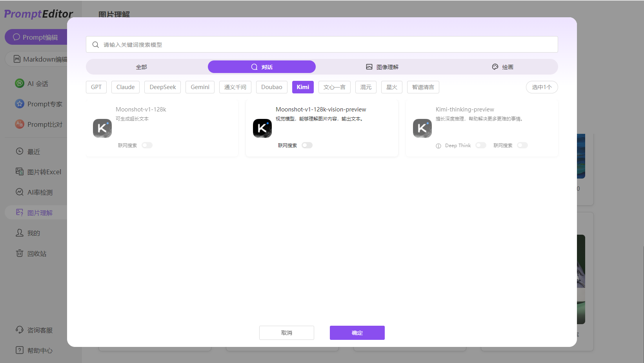Enable 联网搜索 on Moonshot-v1-128k
Viewport: 644px width, 363px height.
pyautogui.click(x=147, y=145)
